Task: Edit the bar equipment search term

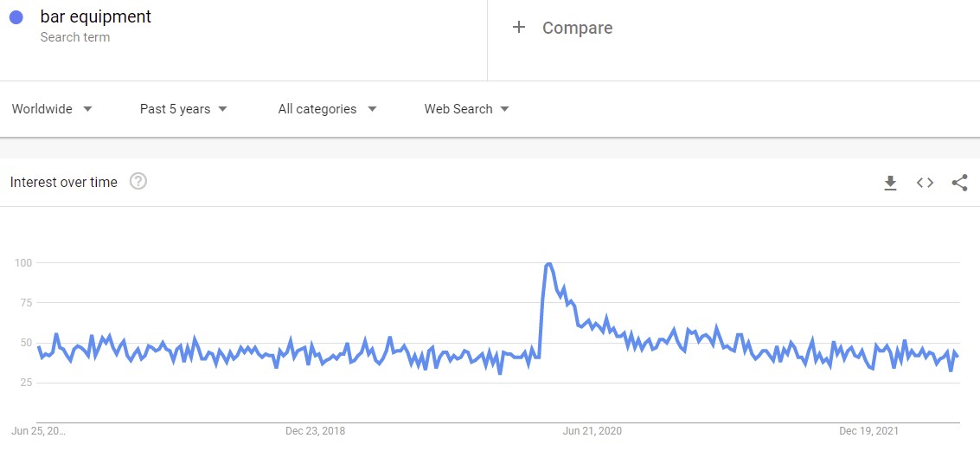Action: 96,17
